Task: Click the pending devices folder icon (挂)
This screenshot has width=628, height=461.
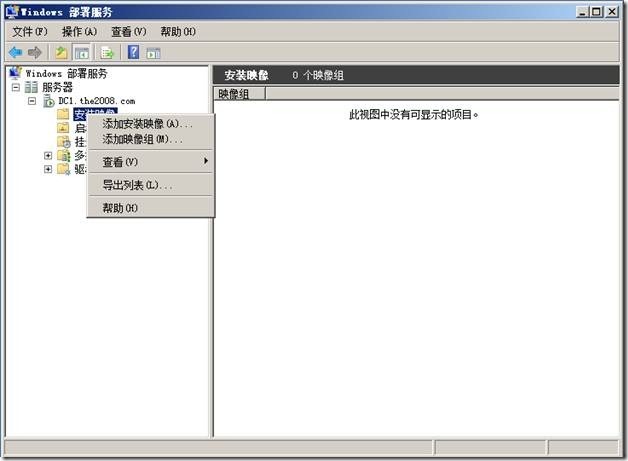Action: [x=64, y=142]
